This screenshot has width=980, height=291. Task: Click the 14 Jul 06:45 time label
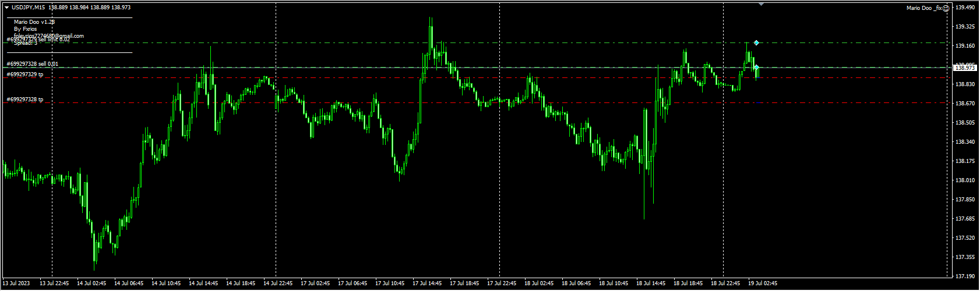[129, 283]
